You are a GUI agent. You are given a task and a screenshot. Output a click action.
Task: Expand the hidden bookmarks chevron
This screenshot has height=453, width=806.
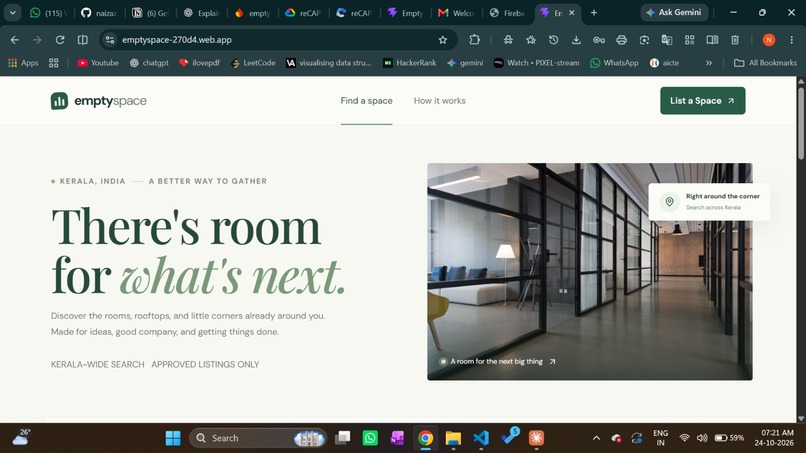click(709, 63)
